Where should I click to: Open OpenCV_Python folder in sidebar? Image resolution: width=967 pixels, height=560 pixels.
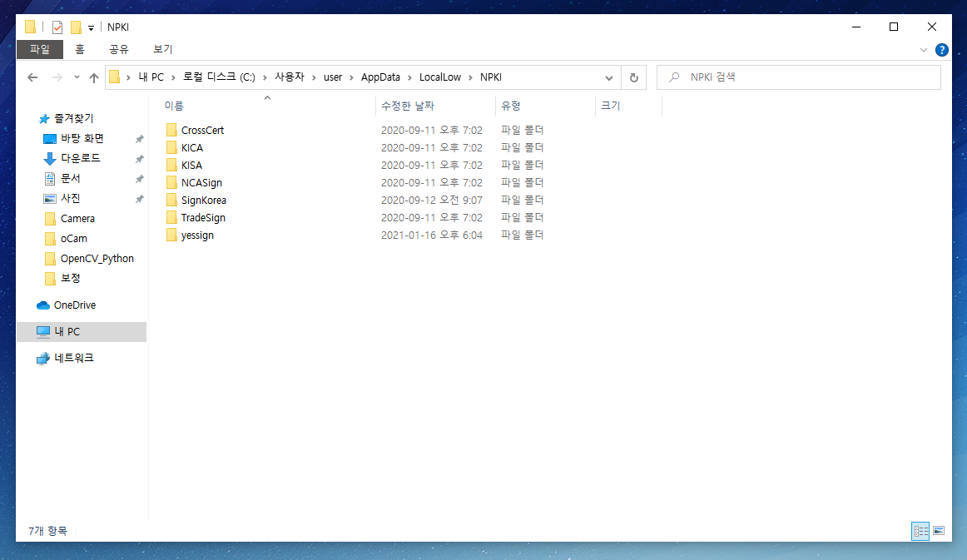(97, 259)
